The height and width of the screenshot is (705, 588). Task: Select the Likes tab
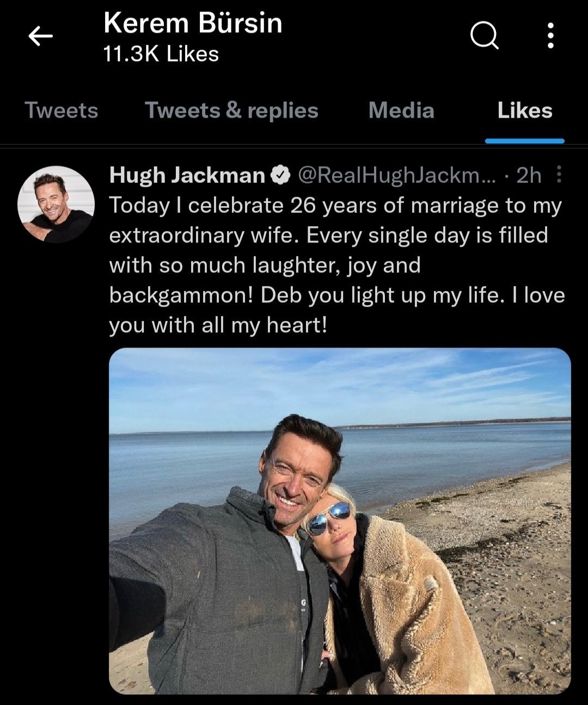click(x=525, y=111)
